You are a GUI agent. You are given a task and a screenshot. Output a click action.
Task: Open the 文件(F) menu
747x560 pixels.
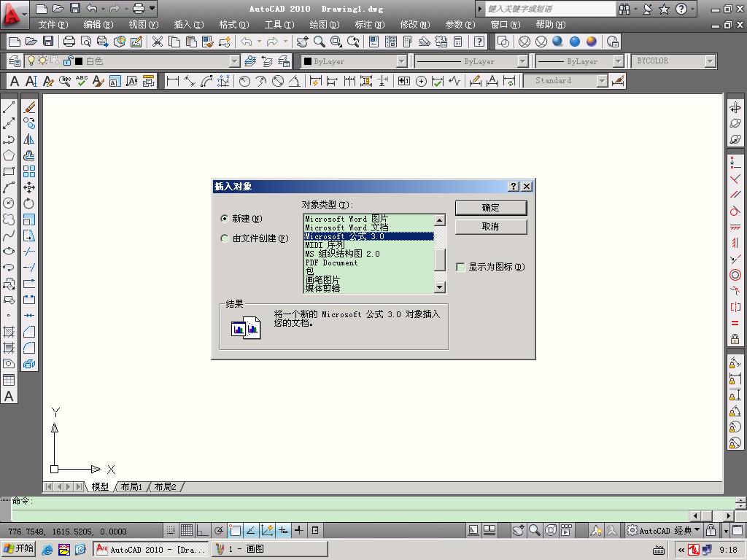click(x=53, y=24)
